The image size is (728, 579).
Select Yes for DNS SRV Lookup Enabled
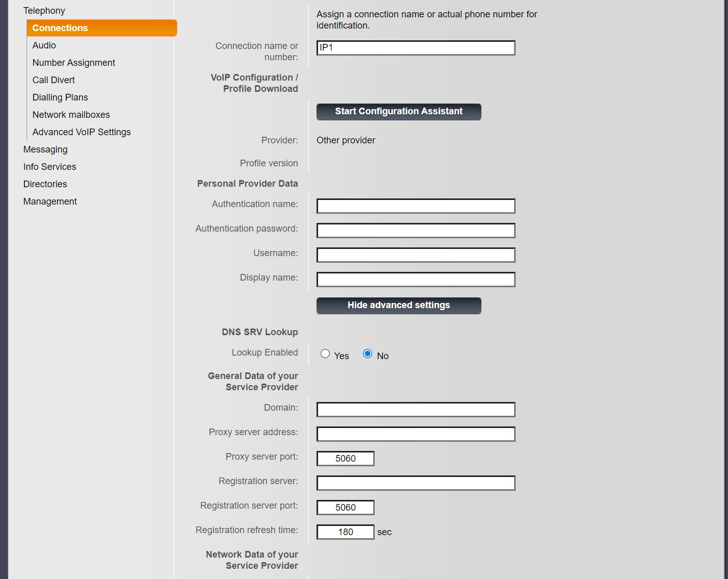click(325, 354)
